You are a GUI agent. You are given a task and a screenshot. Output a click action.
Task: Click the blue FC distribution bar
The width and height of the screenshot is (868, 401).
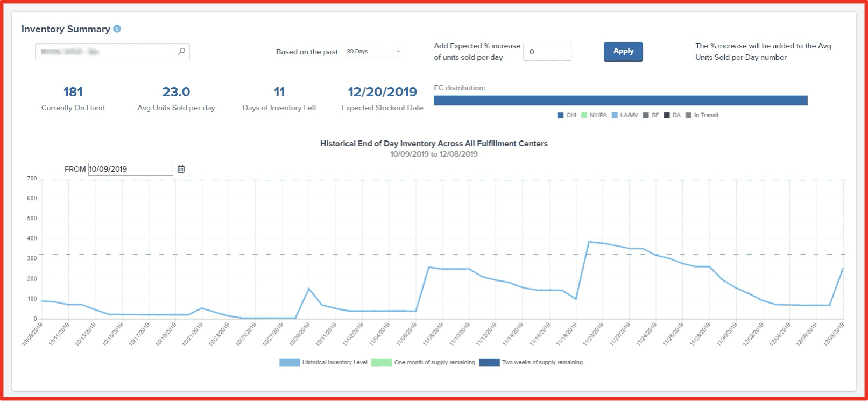[x=620, y=101]
